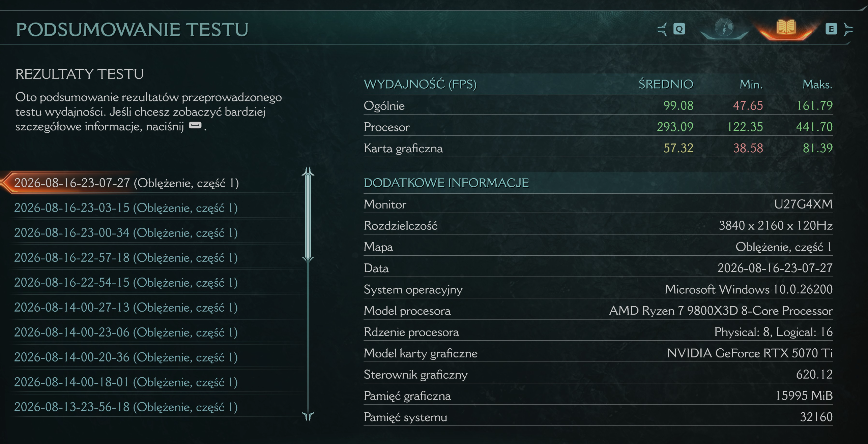Open the lightning benchmark tab icon

724,28
